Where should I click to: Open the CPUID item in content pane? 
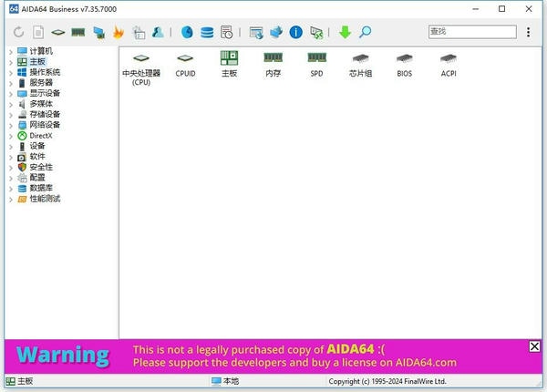(185, 65)
